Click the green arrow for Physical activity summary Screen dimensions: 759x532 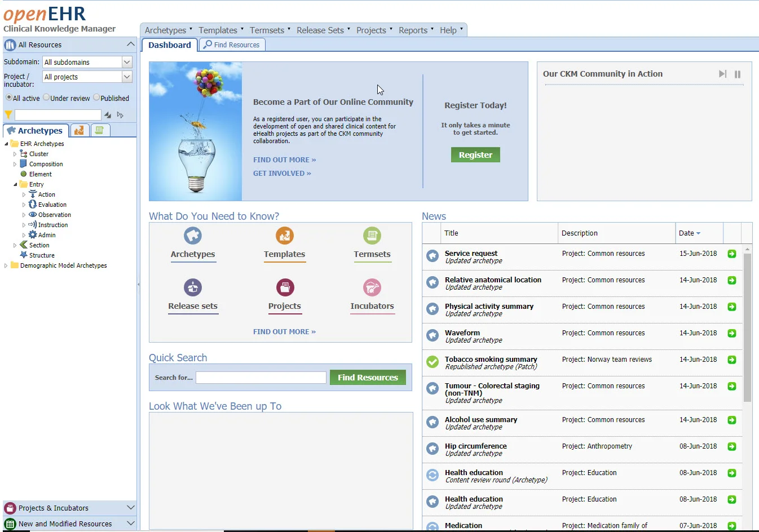pyautogui.click(x=732, y=307)
